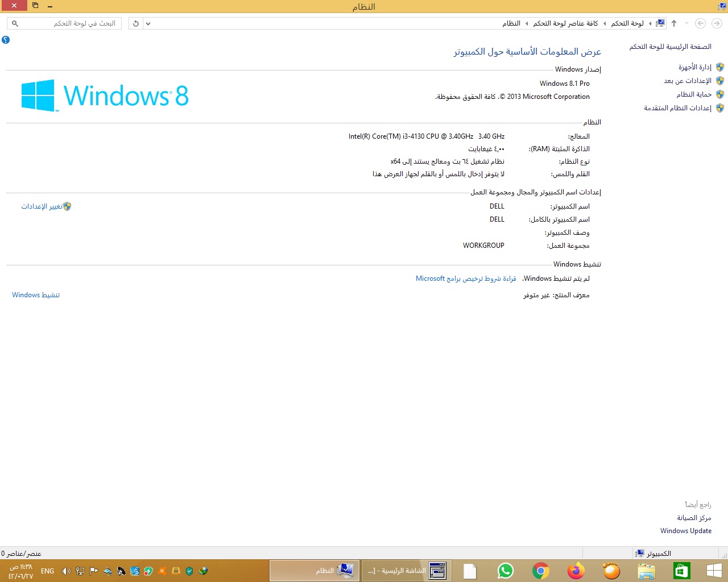
Task: Open the recent locations dropdown arrow
Action: (686, 23)
